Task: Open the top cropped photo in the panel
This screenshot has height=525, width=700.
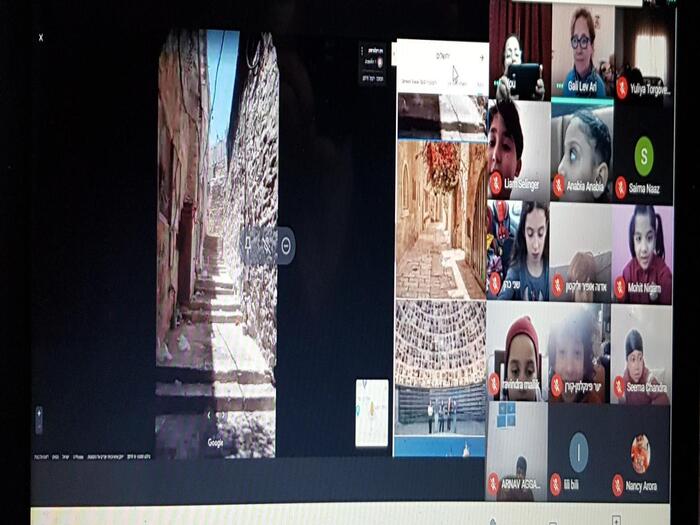Action: [x=442, y=117]
